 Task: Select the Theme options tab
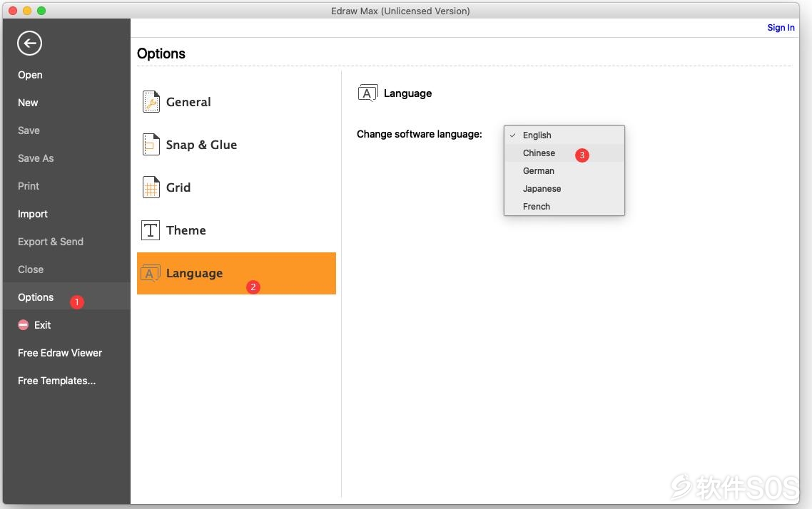pos(236,231)
